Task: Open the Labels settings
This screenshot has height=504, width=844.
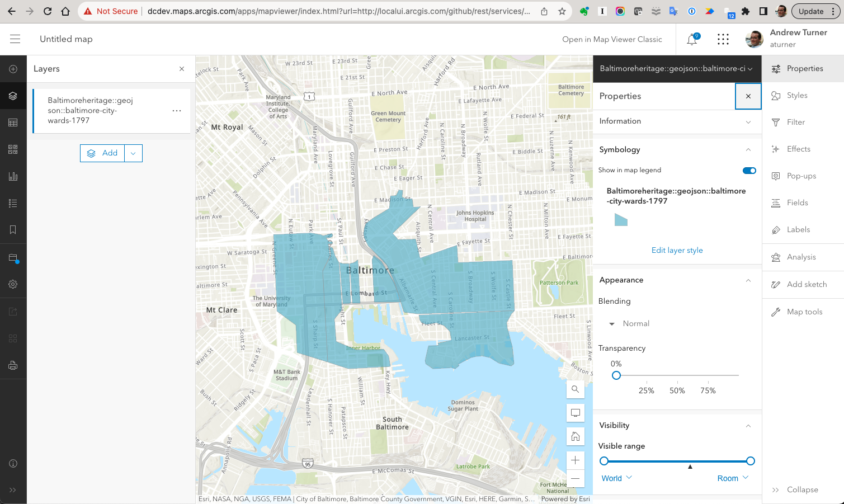Action: 797,229
